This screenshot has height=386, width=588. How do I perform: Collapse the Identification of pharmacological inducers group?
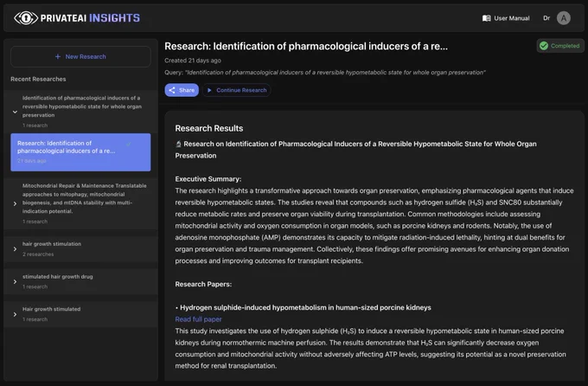coord(15,112)
